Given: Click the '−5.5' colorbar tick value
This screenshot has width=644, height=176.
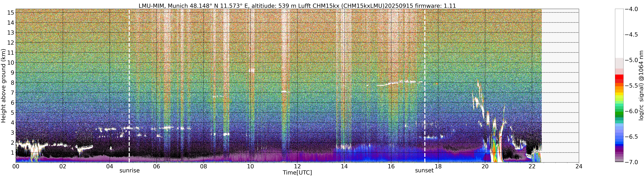Looking at the screenshot, I should 632,86.
